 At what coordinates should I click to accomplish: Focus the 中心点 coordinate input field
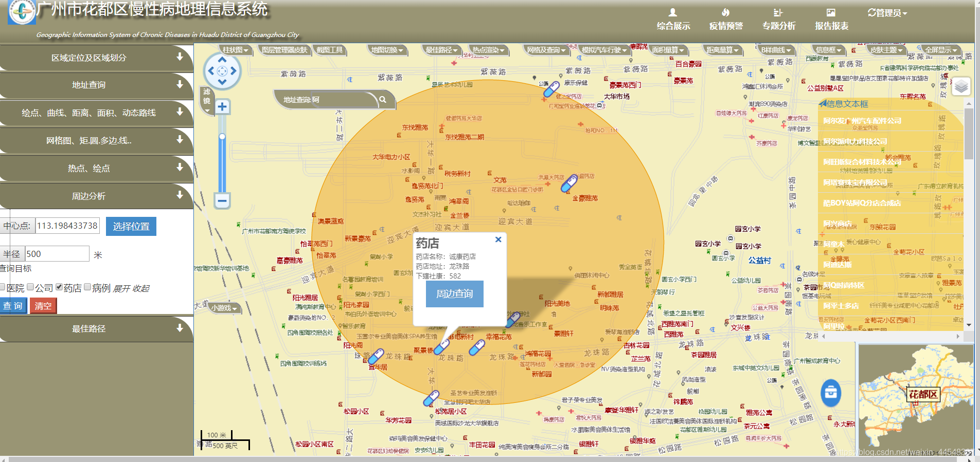(x=67, y=226)
